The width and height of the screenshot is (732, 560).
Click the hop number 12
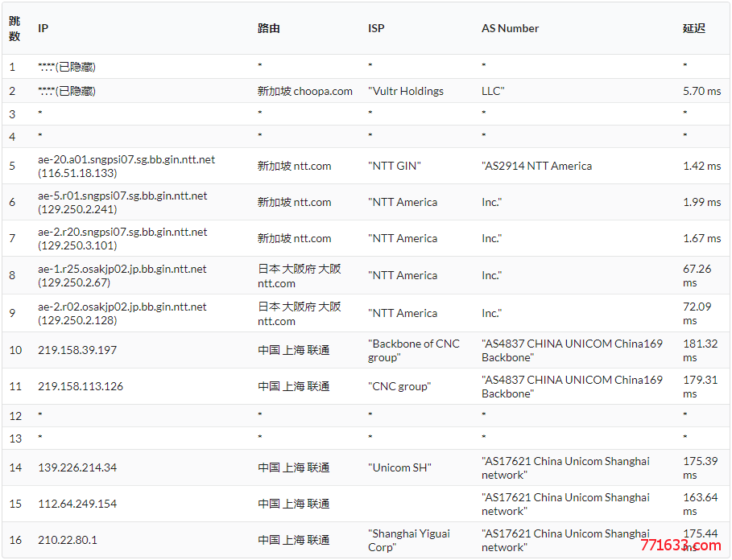[15, 416]
